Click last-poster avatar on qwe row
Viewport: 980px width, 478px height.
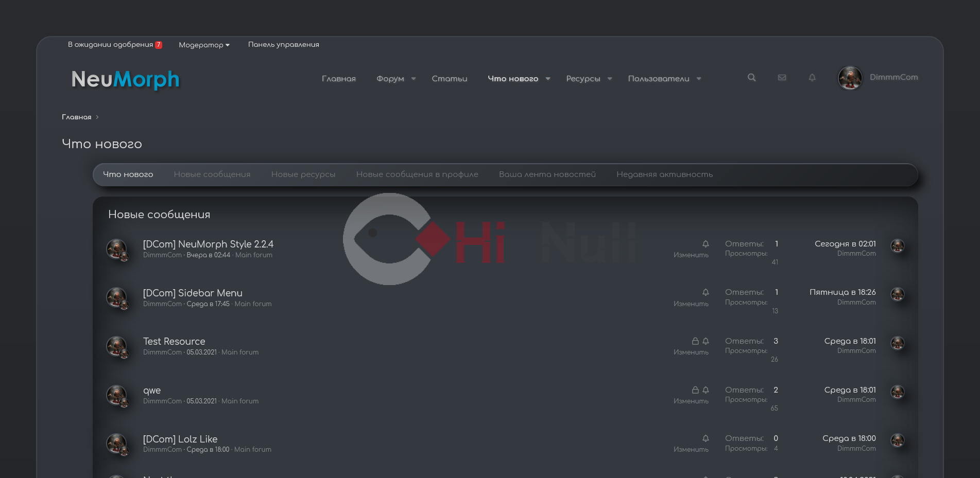pyautogui.click(x=898, y=392)
